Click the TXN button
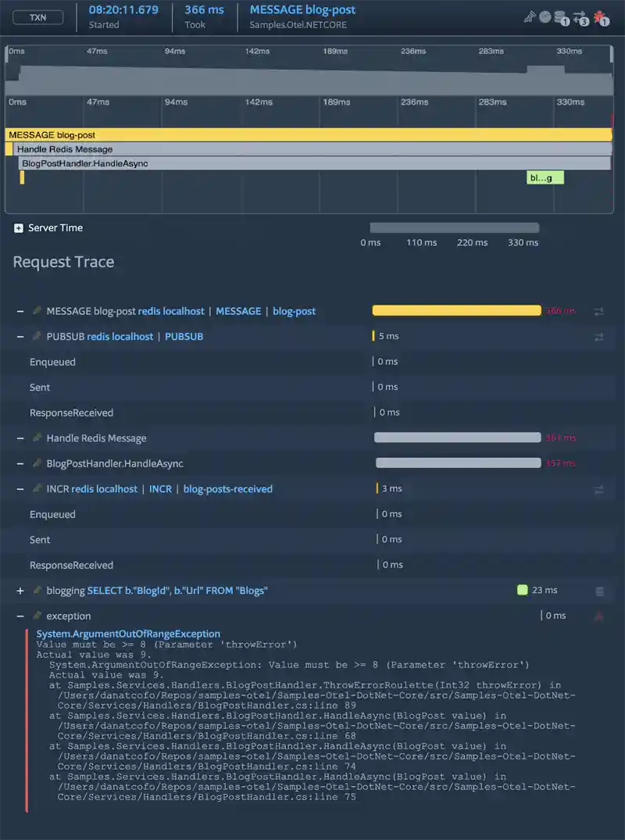Image resolution: width=625 pixels, height=840 pixels. 37,16
